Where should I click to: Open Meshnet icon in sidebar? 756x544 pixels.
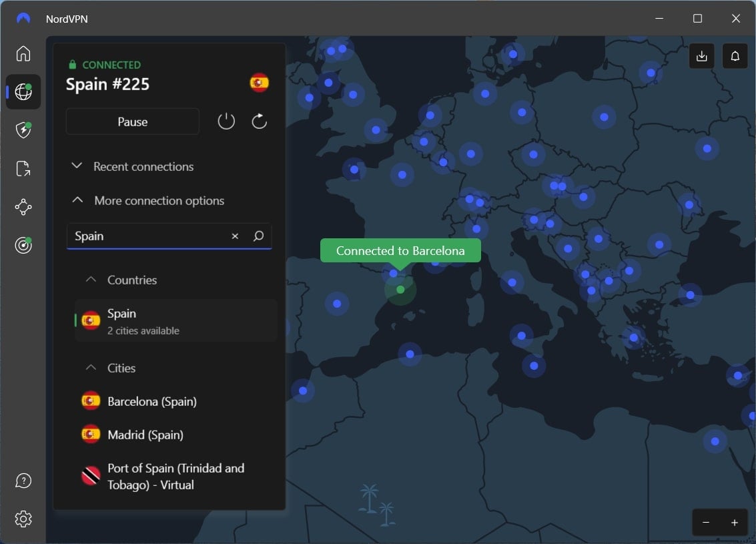point(23,207)
